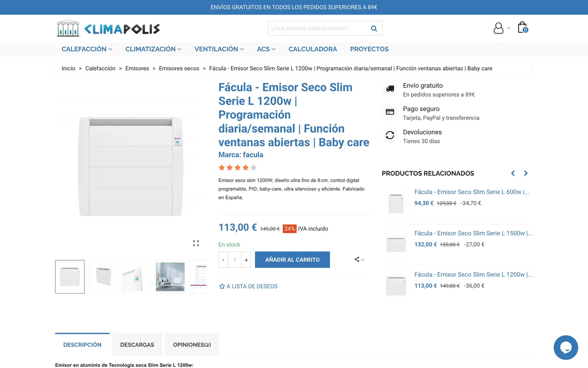Viewport: 588px width, 368px height.
Task: Click the Climapolis logo
Action: pyautogui.click(x=108, y=29)
